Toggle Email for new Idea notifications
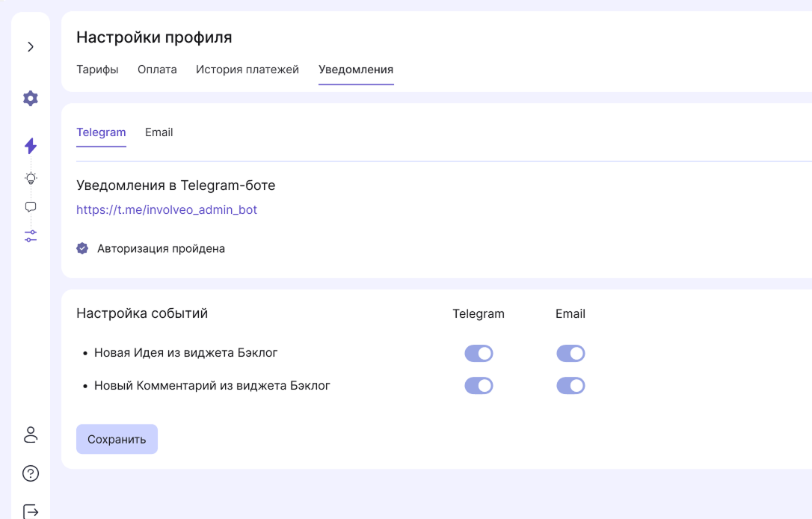 pos(570,354)
